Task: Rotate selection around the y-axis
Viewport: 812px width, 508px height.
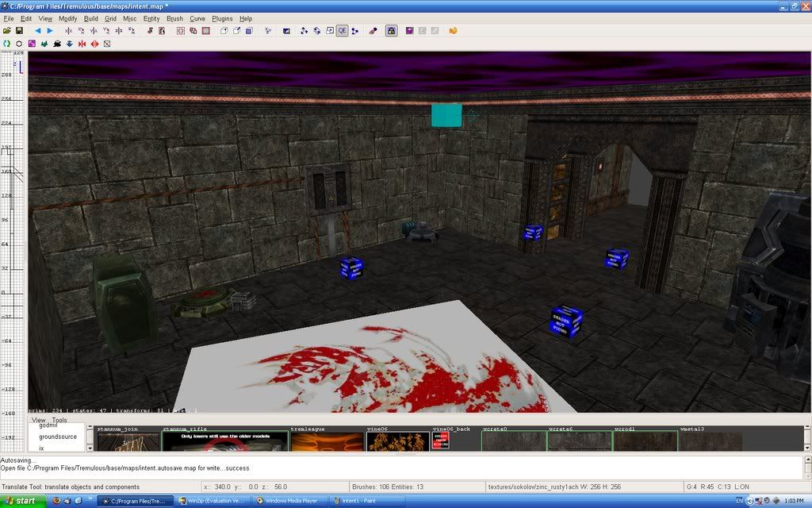Action: (106, 31)
